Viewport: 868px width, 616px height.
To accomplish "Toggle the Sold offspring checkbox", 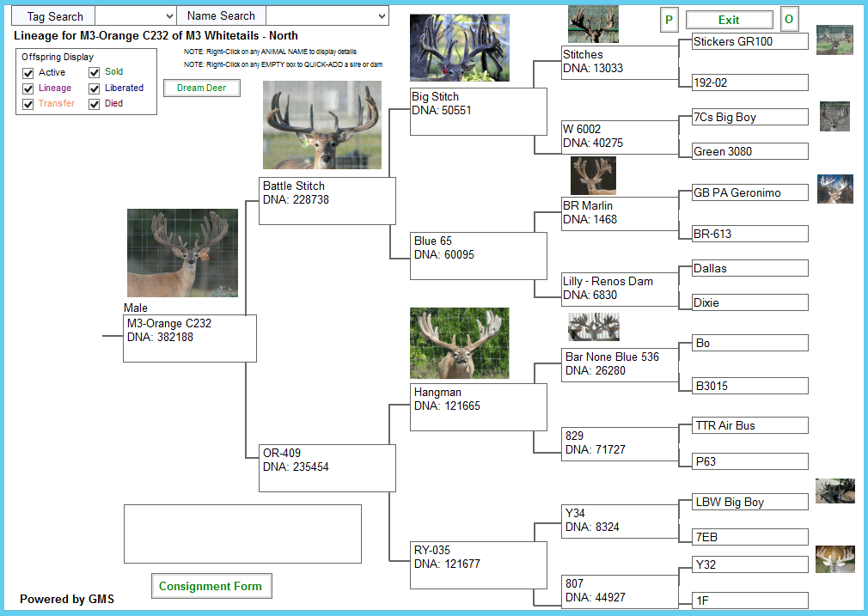I will tap(95, 73).
